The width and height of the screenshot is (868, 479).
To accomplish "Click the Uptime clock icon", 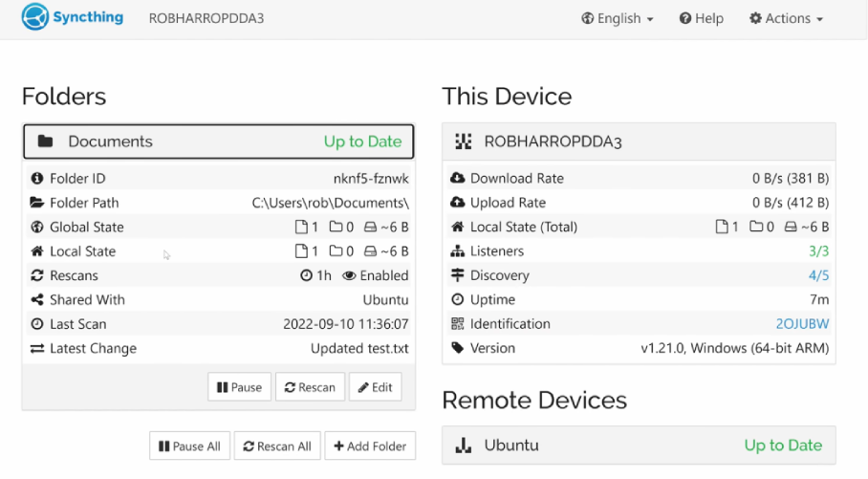I will (457, 299).
